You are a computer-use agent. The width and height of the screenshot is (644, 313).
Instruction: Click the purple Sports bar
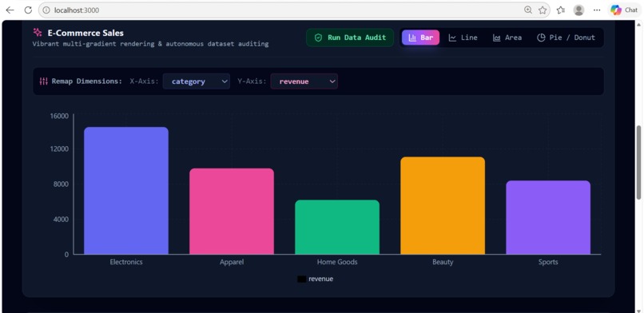548,217
